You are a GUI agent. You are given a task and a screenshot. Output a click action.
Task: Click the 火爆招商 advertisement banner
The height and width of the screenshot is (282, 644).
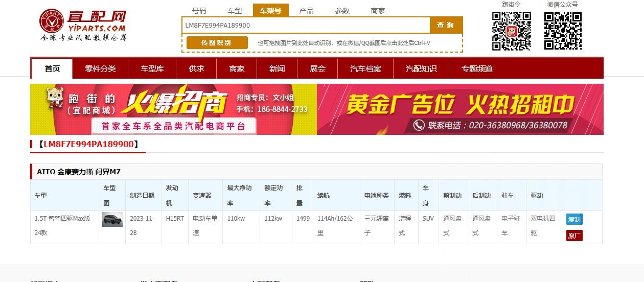point(174,109)
